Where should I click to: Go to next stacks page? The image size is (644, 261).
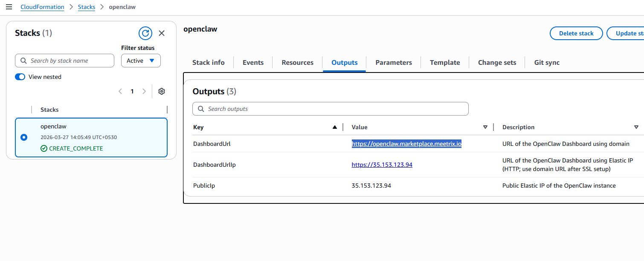[x=144, y=91]
